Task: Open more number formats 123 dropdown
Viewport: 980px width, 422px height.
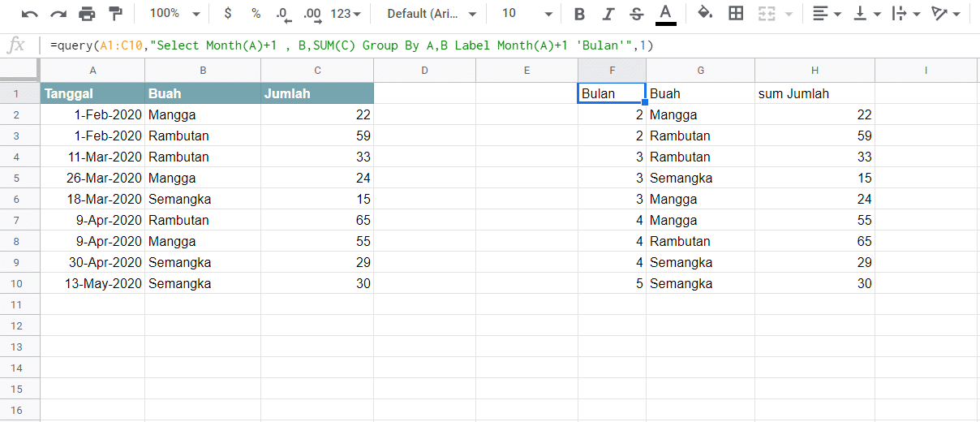Action: tap(346, 14)
